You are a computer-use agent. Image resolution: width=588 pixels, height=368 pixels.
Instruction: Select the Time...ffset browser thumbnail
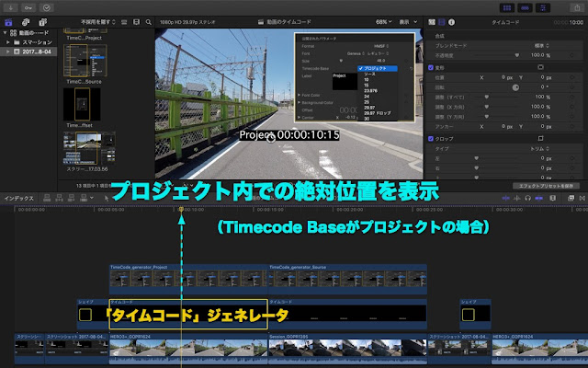click(x=82, y=104)
